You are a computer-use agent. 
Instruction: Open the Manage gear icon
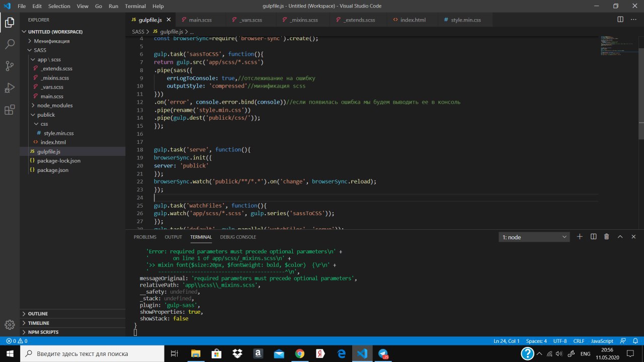[x=10, y=324]
